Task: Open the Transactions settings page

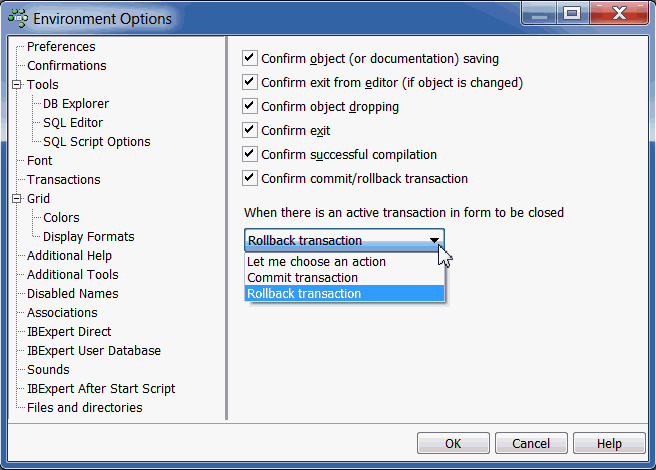Action: coord(64,180)
